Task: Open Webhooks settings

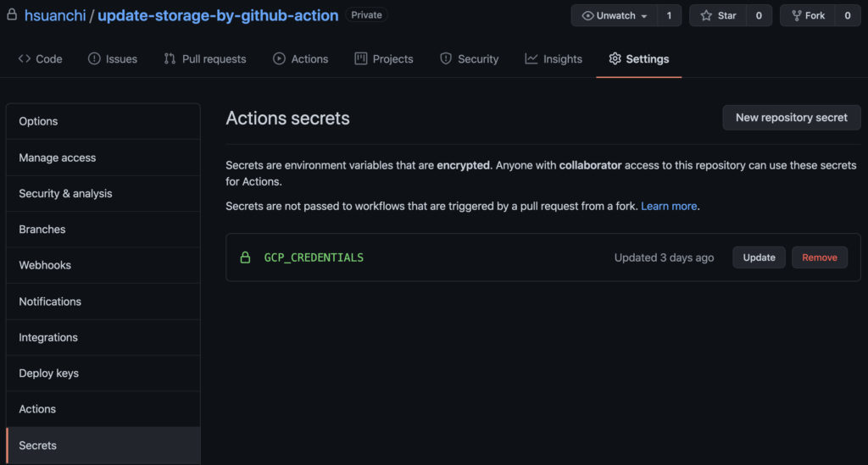Action: [x=103, y=265]
